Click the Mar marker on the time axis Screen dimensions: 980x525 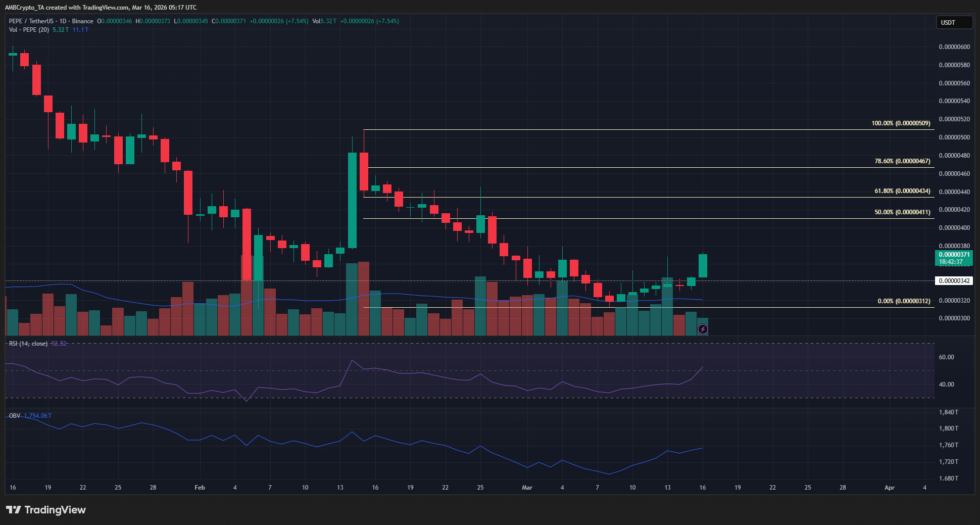pos(527,488)
